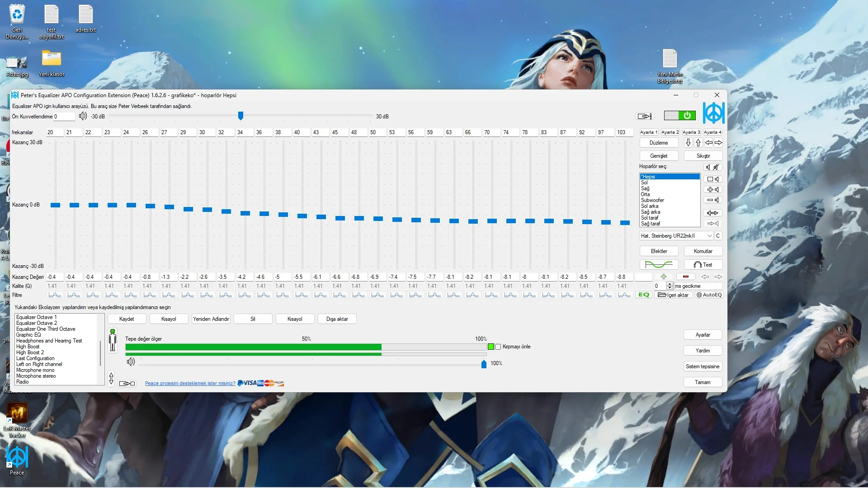Add a band with green plus icon
Viewport: 868px width, 488px height.
pos(664,277)
